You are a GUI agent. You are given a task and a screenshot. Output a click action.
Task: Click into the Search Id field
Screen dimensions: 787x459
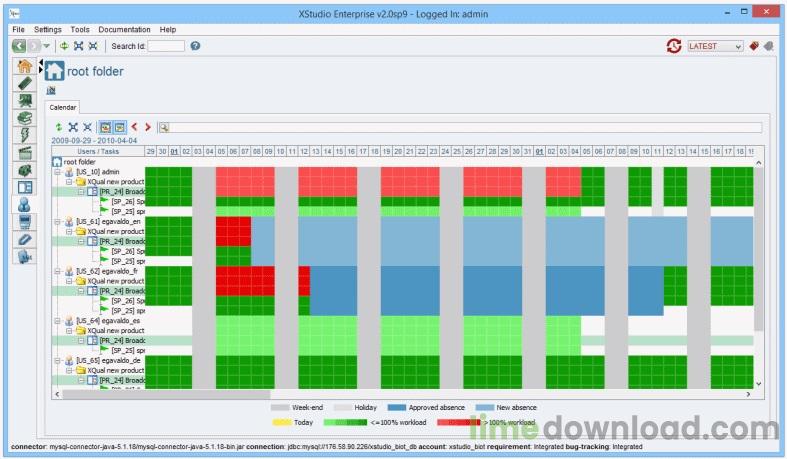tap(166, 46)
